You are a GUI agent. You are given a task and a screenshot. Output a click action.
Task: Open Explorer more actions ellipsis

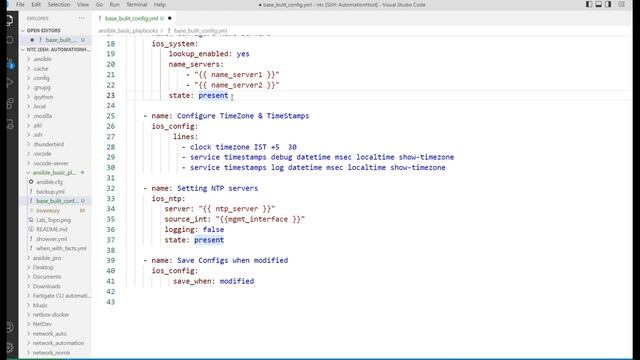point(82,18)
